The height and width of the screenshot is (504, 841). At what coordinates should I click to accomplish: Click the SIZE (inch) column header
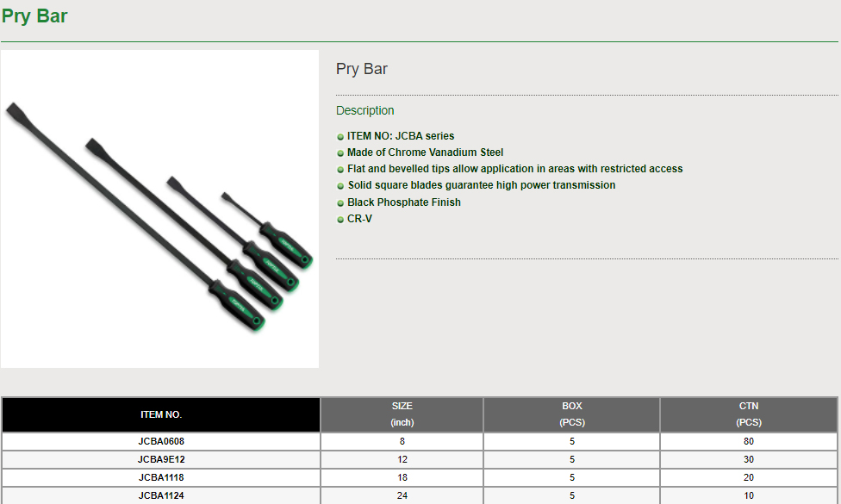point(402,414)
